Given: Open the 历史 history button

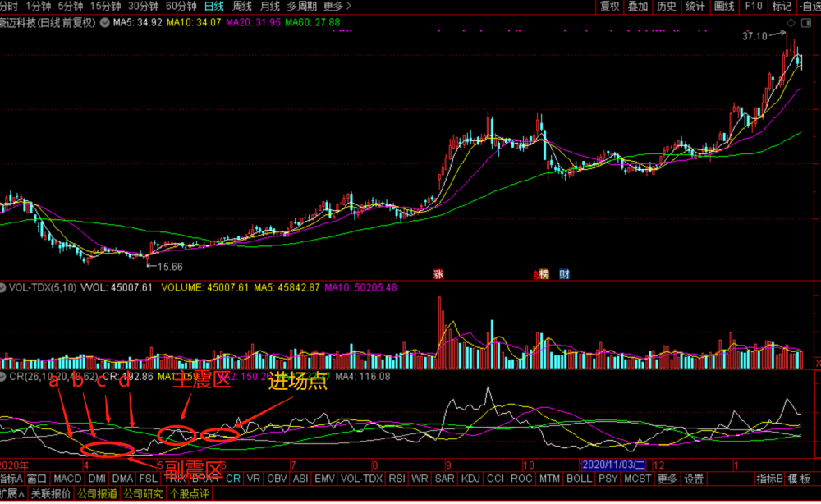Looking at the screenshot, I should 667,7.
